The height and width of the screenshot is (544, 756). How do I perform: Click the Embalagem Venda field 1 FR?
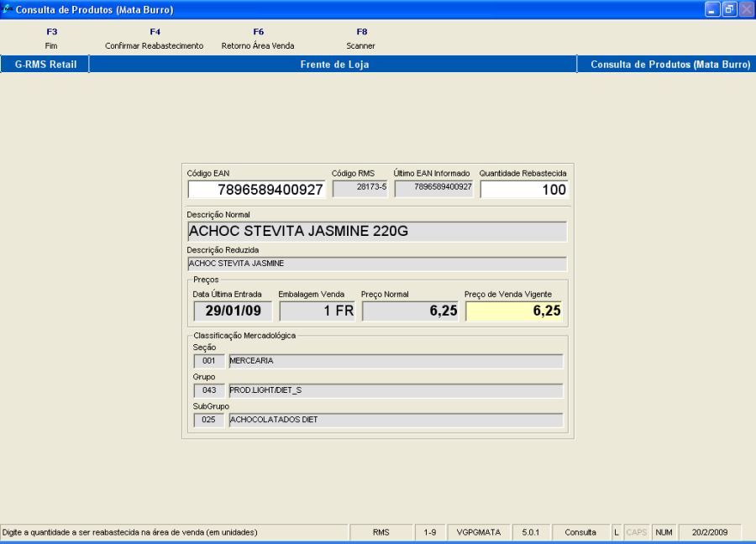pyautogui.click(x=318, y=311)
